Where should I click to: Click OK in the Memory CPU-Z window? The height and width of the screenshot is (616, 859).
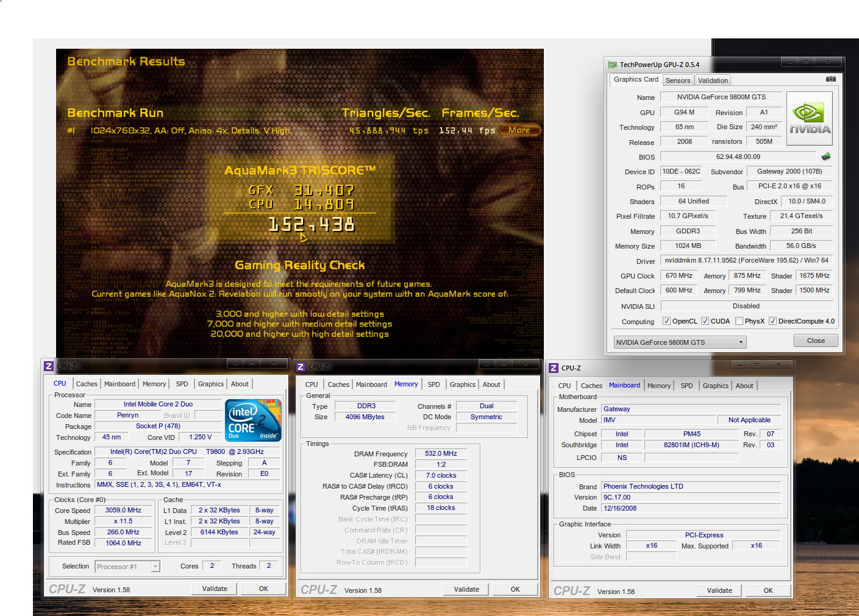515,589
